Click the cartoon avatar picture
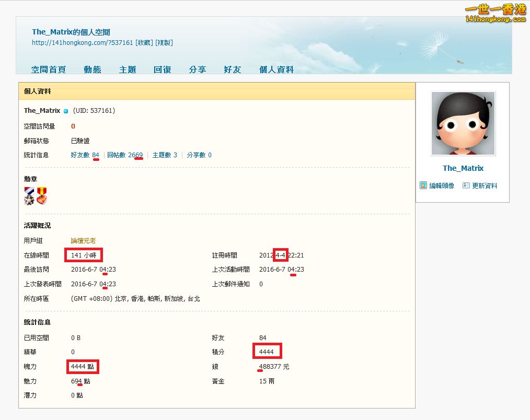The height and width of the screenshot is (420, 530). pos(463,123)
